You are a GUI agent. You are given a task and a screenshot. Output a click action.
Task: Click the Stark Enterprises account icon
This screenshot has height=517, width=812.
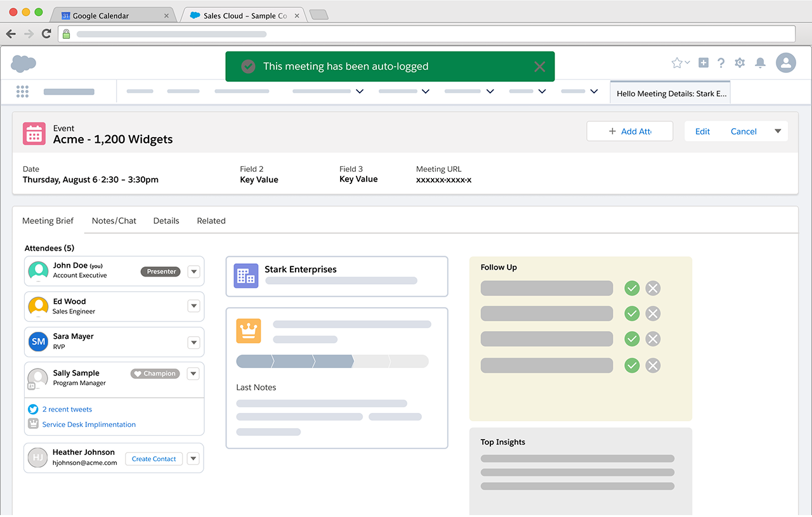[x=246, y=276]
